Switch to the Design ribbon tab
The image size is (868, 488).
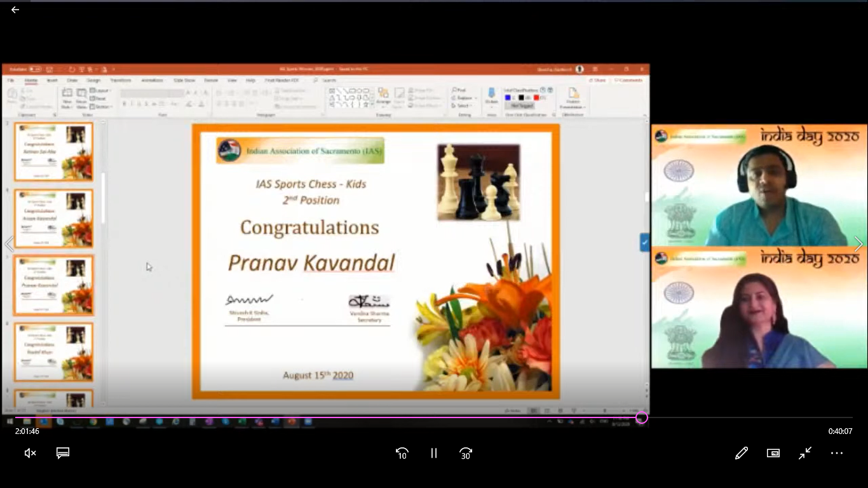93,81
